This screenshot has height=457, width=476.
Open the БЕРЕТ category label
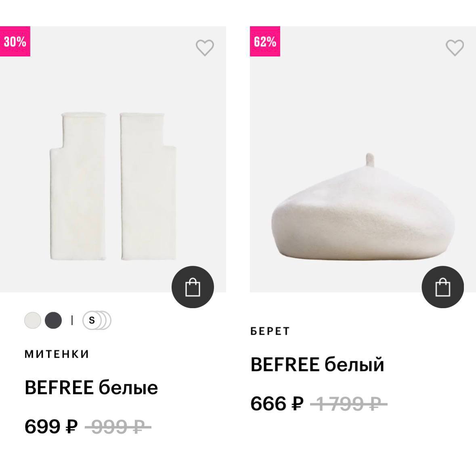click(270, 332)
